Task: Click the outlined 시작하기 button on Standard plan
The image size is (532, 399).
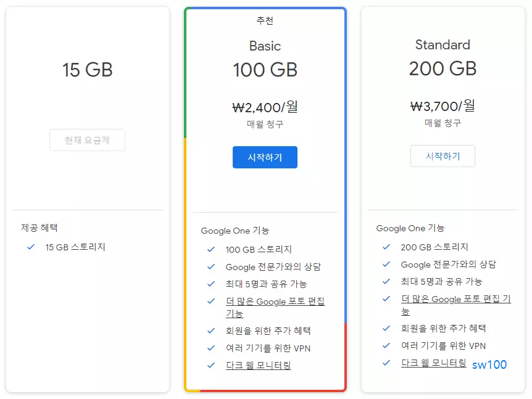Action: (443, 156)
